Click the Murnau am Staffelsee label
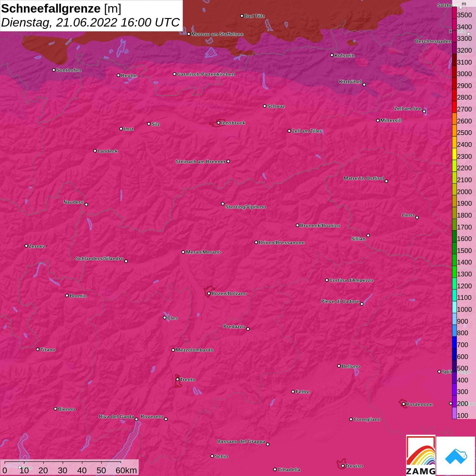 pyautogui.click(x=217, y=34)
